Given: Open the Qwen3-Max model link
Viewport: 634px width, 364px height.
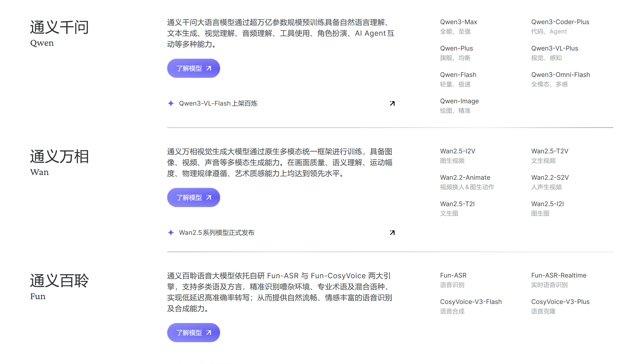Looking at the screenshot, I should (x=458, y=22).
